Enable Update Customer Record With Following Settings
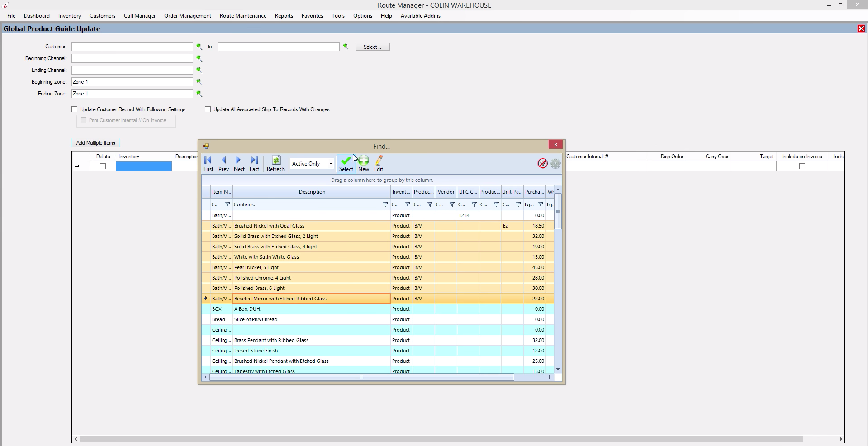868x446 pixels. (75, 109)
